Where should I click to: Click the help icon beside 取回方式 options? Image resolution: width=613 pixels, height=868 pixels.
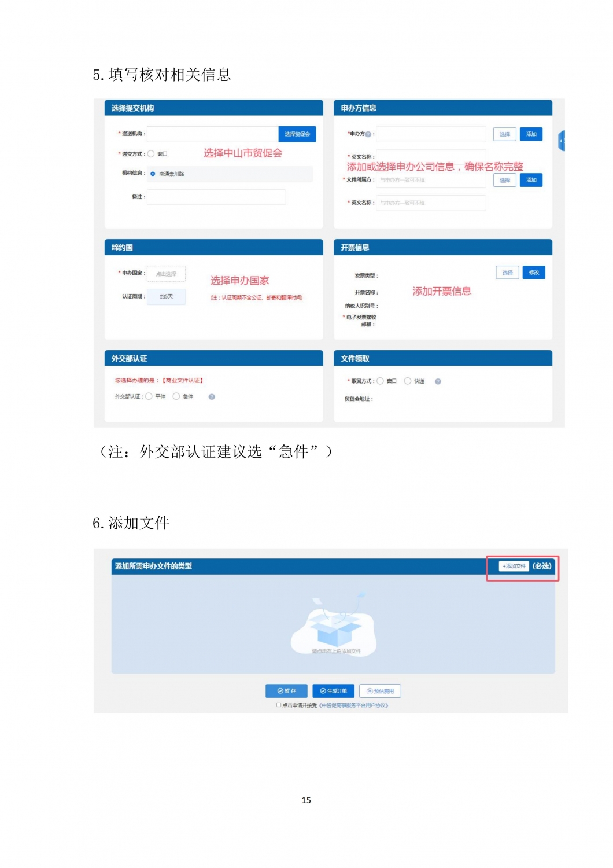coord(438,381)
